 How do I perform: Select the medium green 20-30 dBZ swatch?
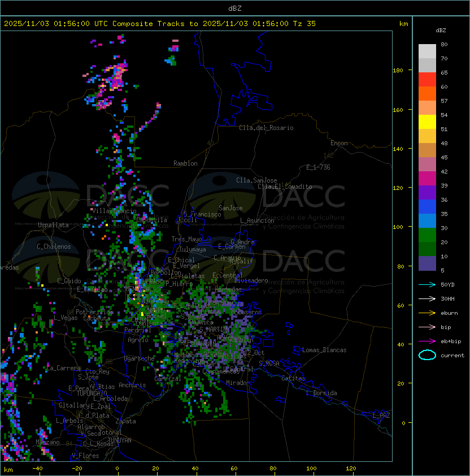(x=427, y=235)
